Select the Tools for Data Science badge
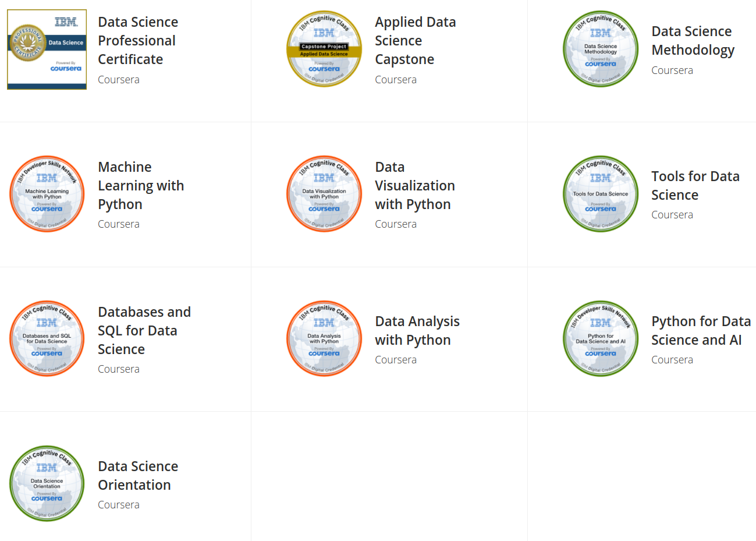 point(601,193)
